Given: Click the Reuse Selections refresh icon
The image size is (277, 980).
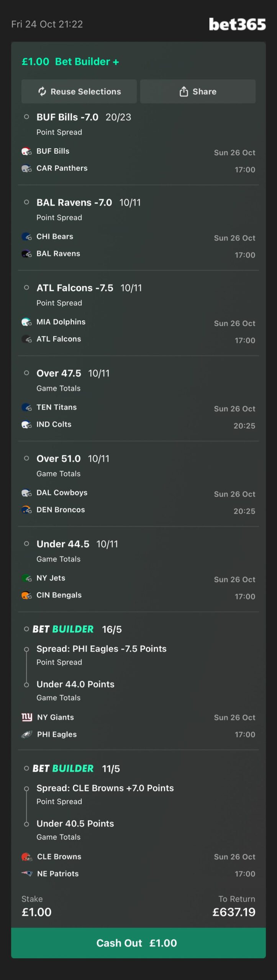Looking at the screenshot, I should (42, 91).
